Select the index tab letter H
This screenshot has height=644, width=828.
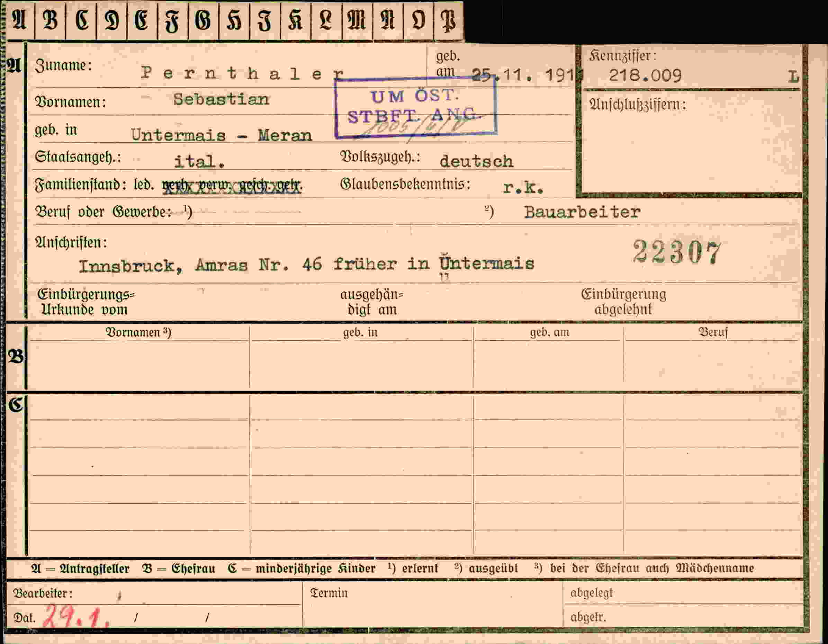[x=234, y=21]
